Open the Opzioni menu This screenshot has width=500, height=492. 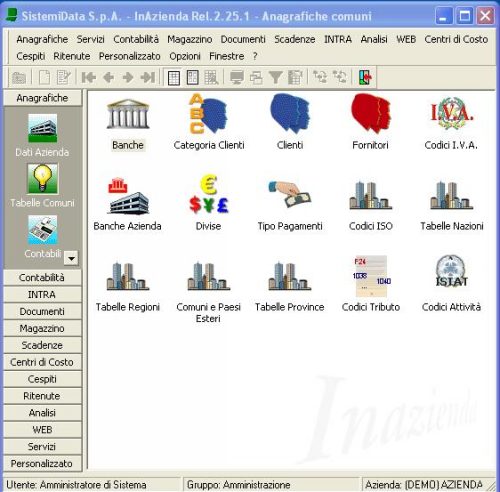tap(185, 56)
